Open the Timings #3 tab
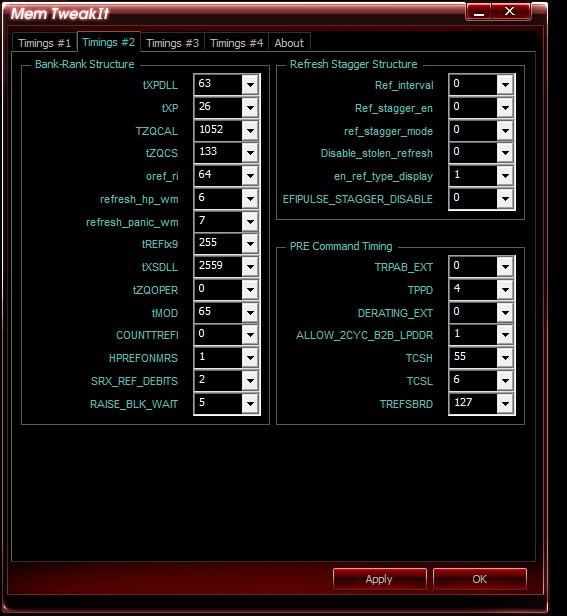The image size is (567, 616). click(172, 42)
